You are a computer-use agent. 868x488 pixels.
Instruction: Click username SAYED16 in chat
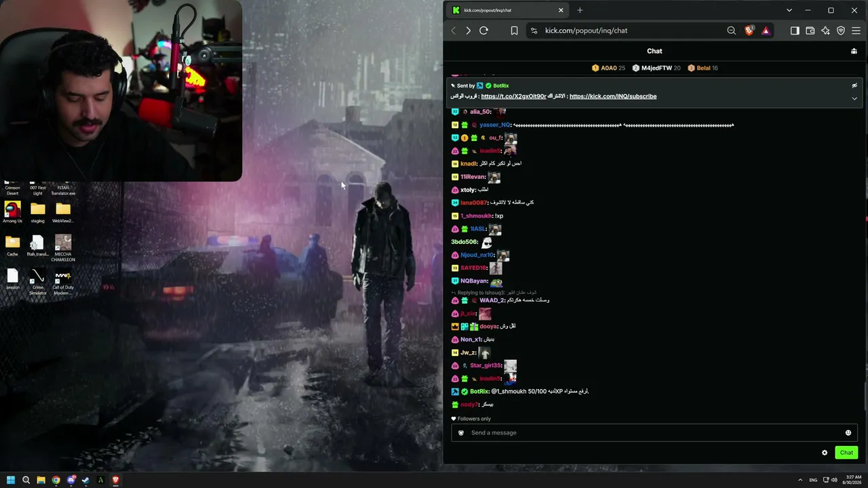point(474,268)
